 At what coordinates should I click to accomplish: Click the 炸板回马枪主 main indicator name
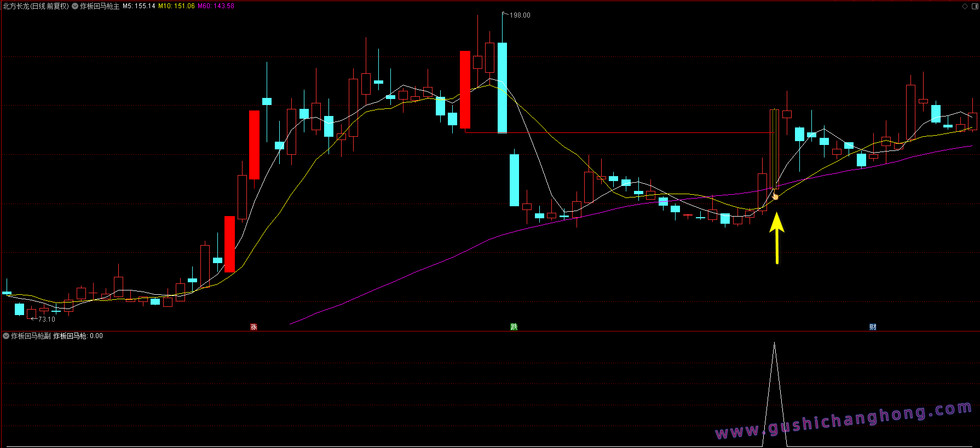[x=100, y=6]
